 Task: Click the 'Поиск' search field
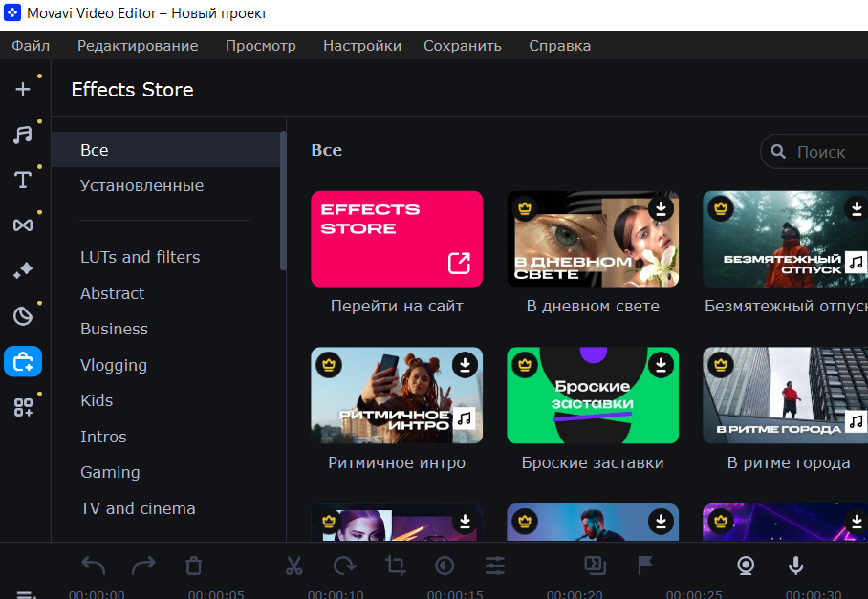[x=814, y=152]
